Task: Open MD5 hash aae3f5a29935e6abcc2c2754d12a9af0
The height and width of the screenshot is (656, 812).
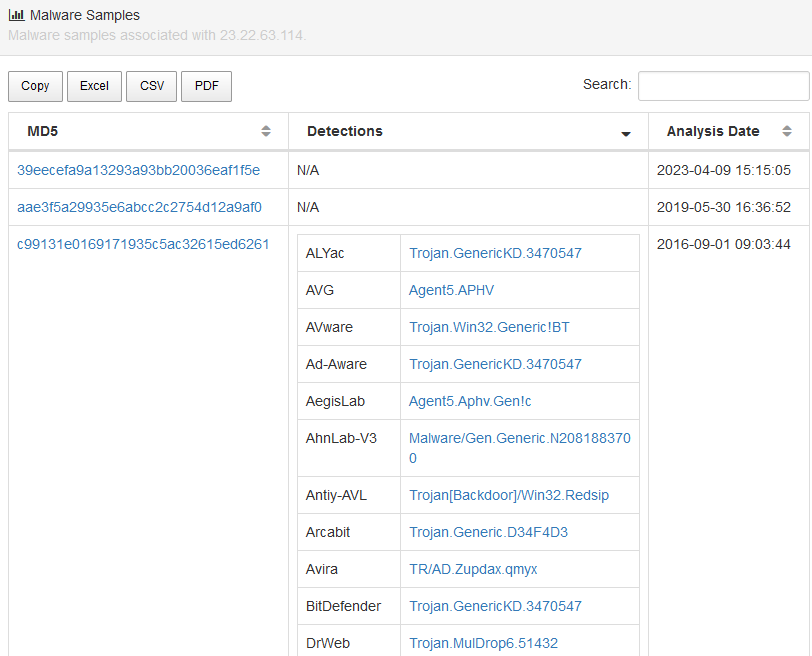Action: (x=139, y=207)
